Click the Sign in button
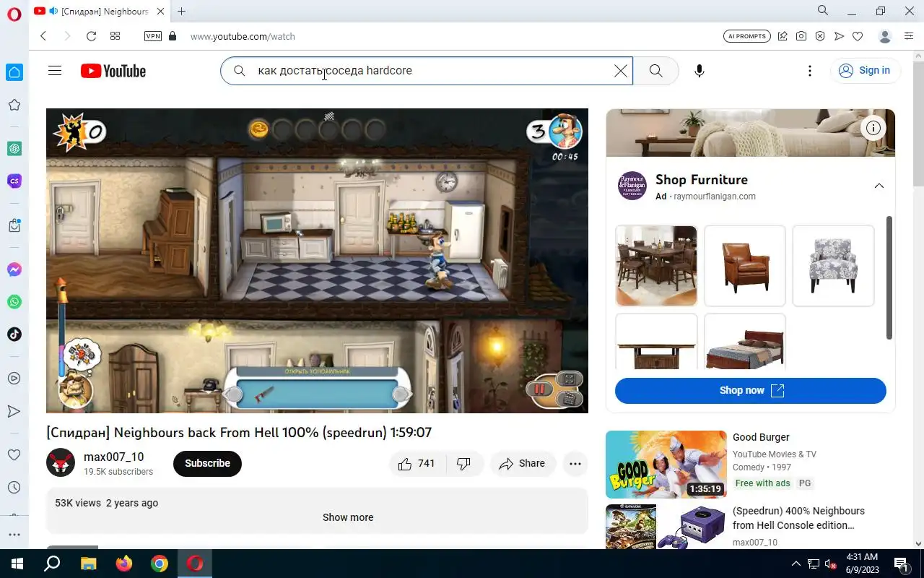 (865, 71)
